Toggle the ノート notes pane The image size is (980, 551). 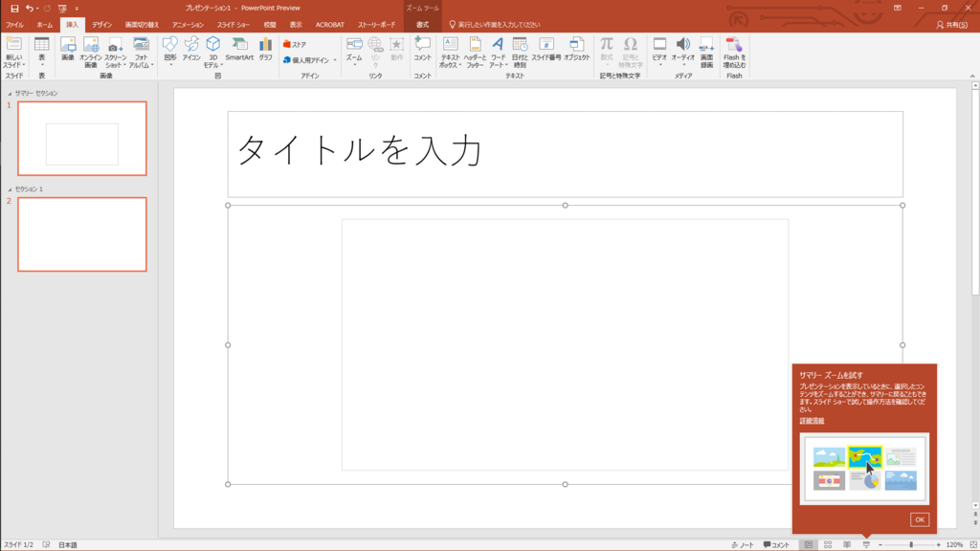pyautogui.click(x=743, y=544)
